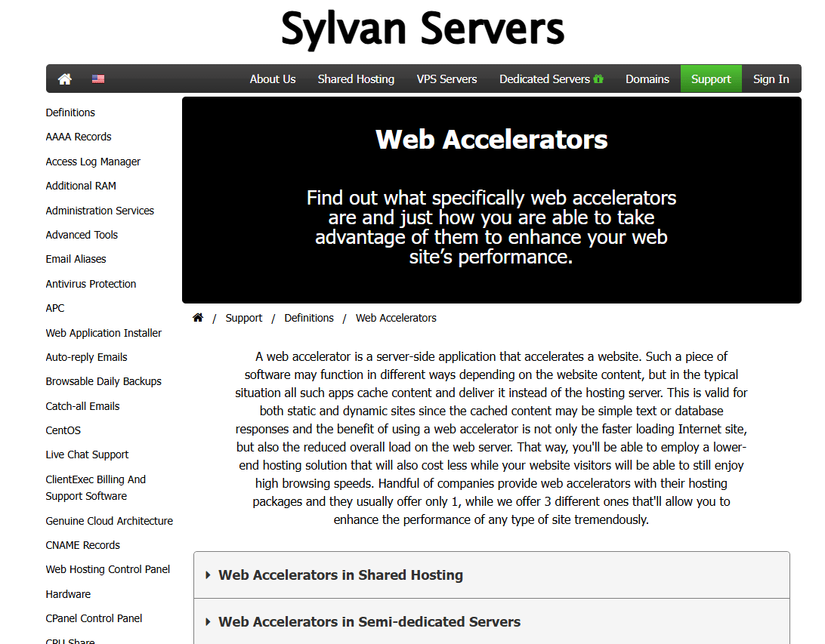Go to Auto-reply Emails

(x=86, y=357)
